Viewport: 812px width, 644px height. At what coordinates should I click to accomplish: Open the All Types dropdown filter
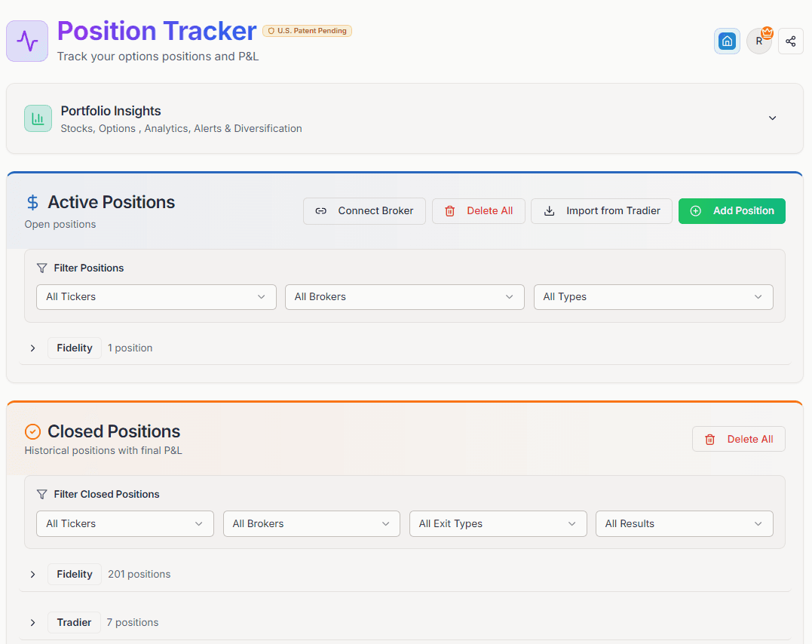(x=653, y=296)
